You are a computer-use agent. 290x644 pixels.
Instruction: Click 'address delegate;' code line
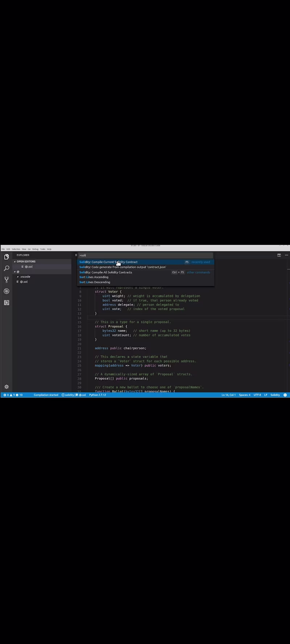click(119, 305)
